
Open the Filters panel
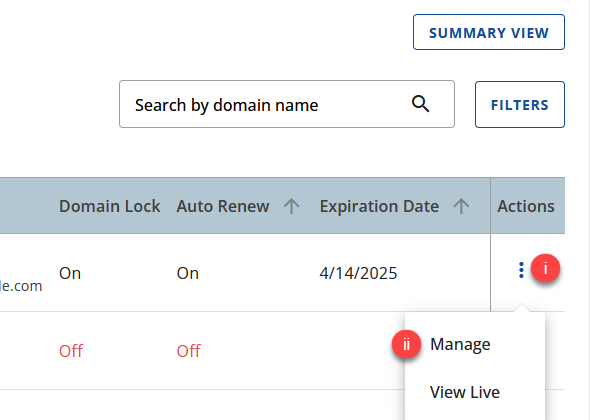tap(520, 105)
